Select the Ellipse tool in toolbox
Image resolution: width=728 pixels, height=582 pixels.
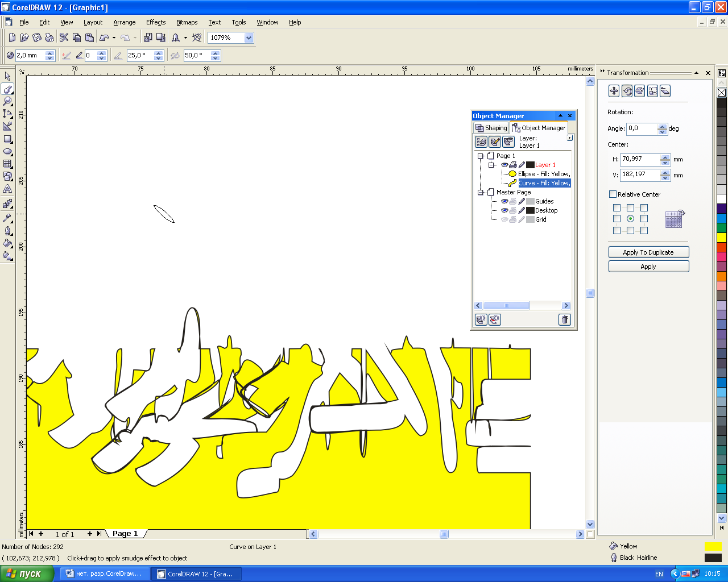pyautogui.click(x=7, y=152)
